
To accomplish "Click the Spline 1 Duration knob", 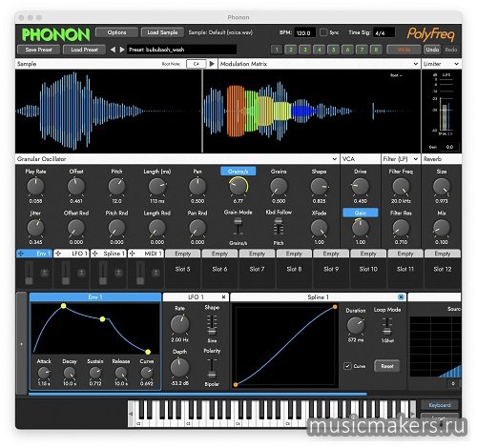I will [356, 326].
